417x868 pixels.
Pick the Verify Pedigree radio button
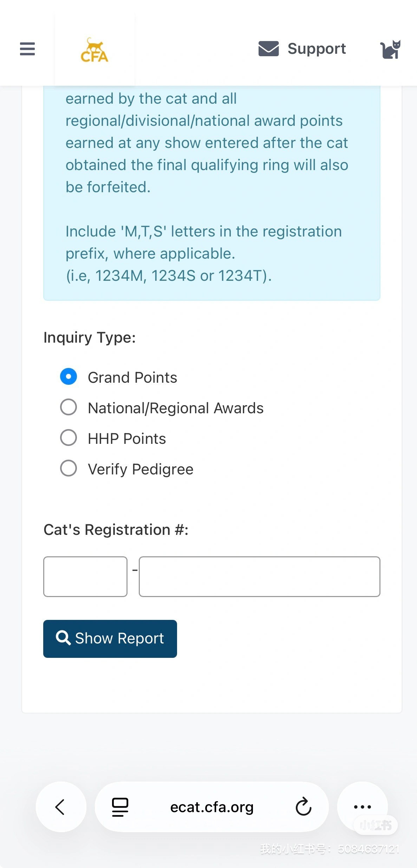click(x=69, y=468)
